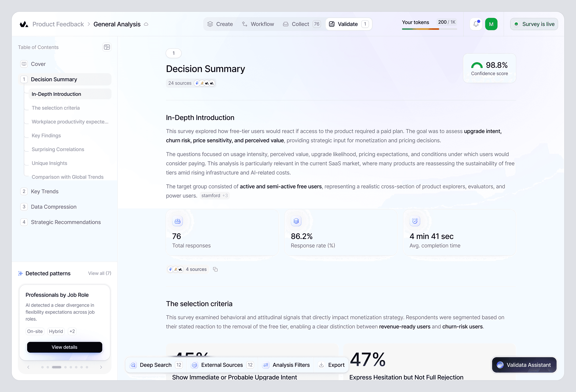Toggle the Table of Contents panel icon
Image resolution: width=576 pixels, height=392 pixels.
[107, 47]
